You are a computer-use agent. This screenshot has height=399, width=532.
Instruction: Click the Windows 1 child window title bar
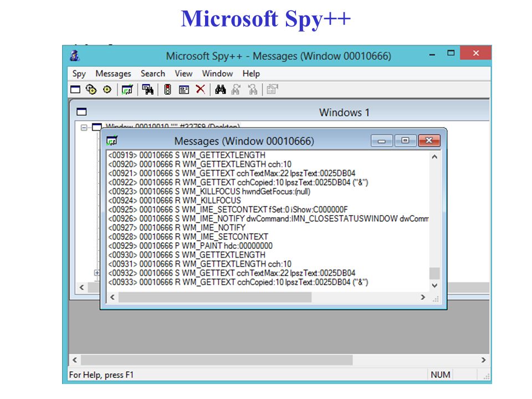(280, 111)
